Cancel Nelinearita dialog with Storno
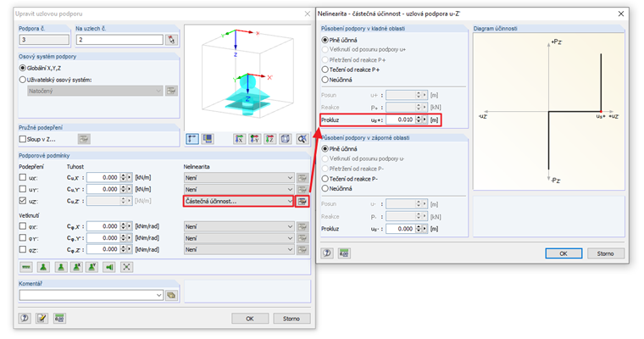Image resolution: width=644 pixels, height=339 pixels. point(605,253)
